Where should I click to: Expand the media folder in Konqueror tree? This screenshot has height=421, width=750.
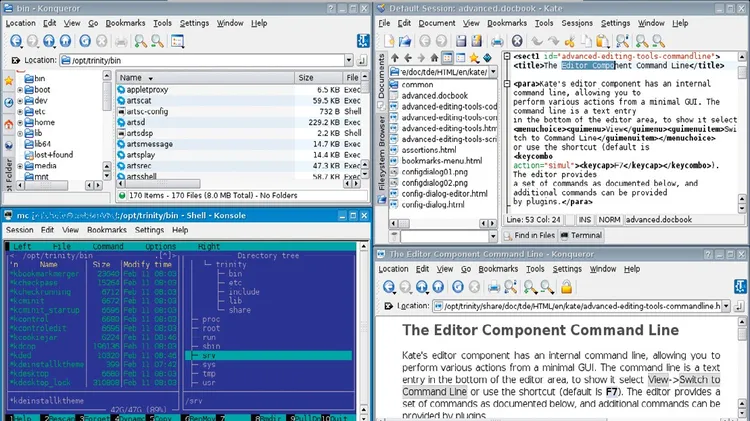tap(20, 166)
